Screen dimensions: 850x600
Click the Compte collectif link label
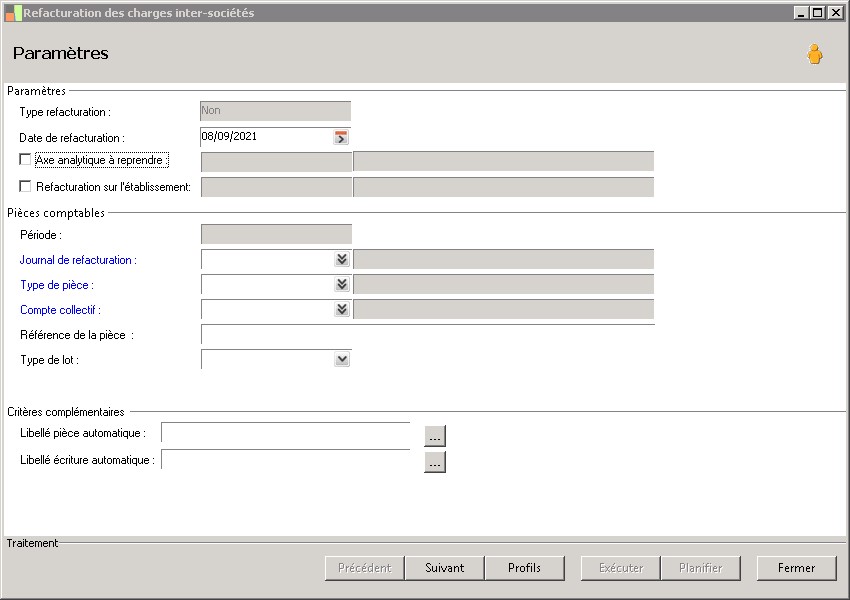tap(60, 310)
